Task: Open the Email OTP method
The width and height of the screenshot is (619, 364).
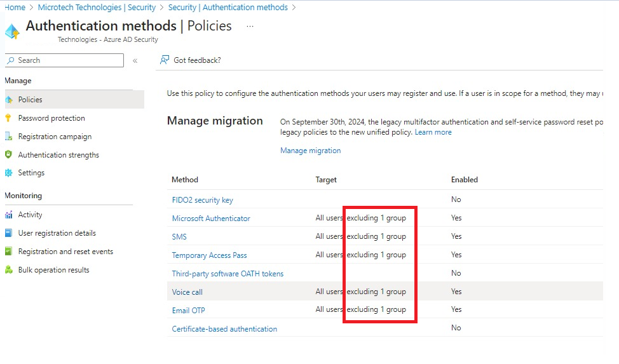Action: [188, 310]
